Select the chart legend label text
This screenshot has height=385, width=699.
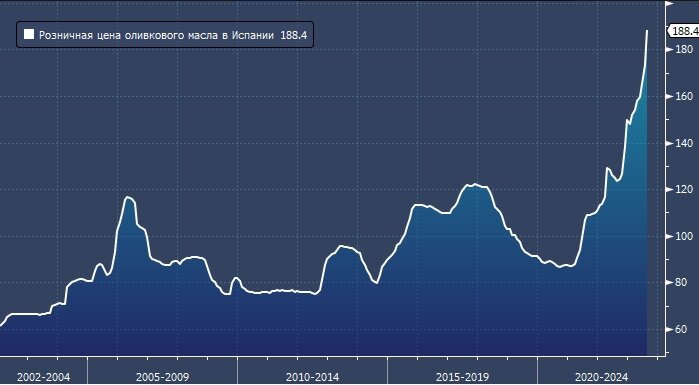pyautogui.click(x=156, y=35)
